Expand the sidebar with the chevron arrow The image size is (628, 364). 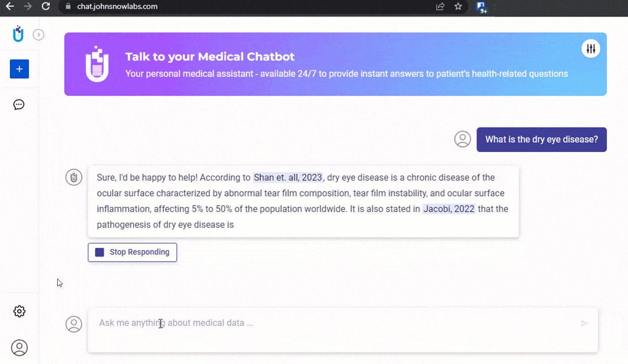(38, 34)
